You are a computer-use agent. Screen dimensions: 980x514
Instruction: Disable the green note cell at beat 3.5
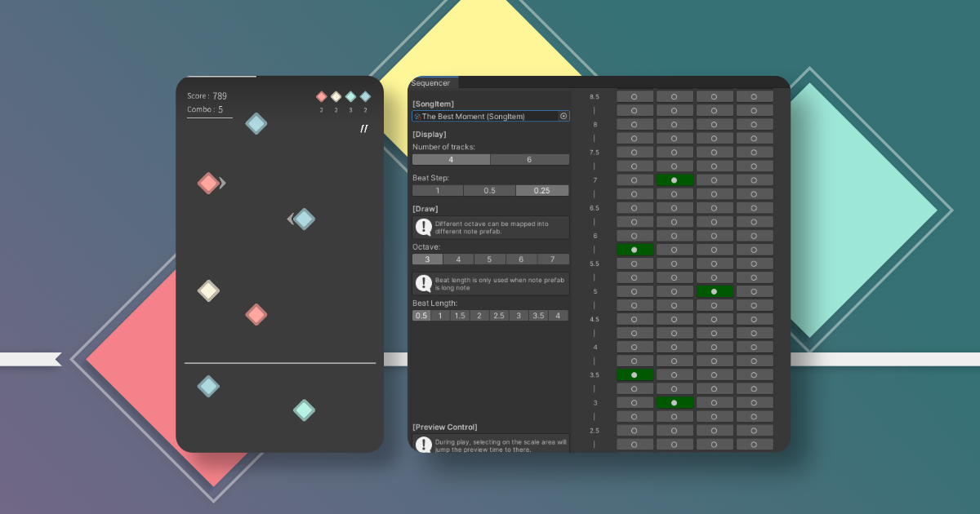635,374
